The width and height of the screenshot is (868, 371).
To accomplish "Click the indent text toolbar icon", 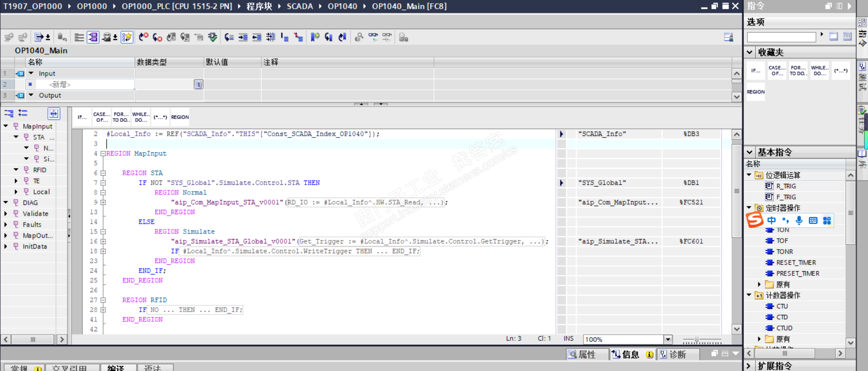I will tap(243, 37).
